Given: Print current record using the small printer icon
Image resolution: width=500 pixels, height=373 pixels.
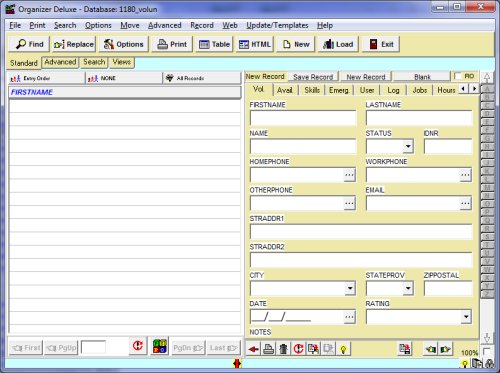Looking at the screenshot, I should tap(269, 349).
